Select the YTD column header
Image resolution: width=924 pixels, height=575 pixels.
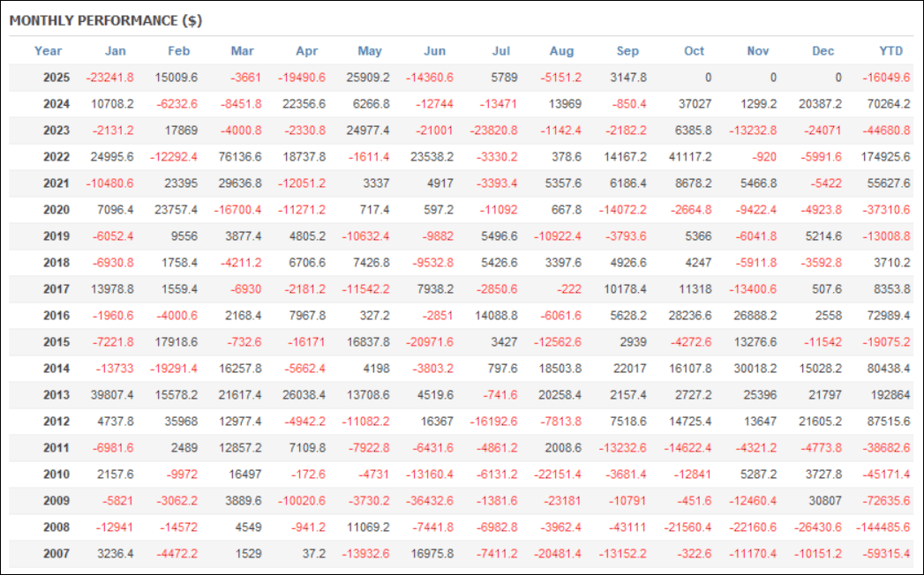891,51
